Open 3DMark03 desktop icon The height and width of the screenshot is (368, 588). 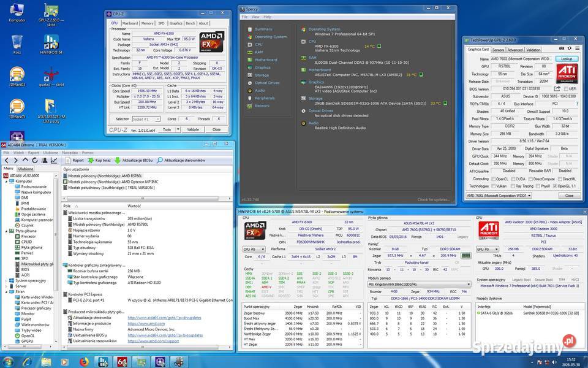click(x=17, y=77)
